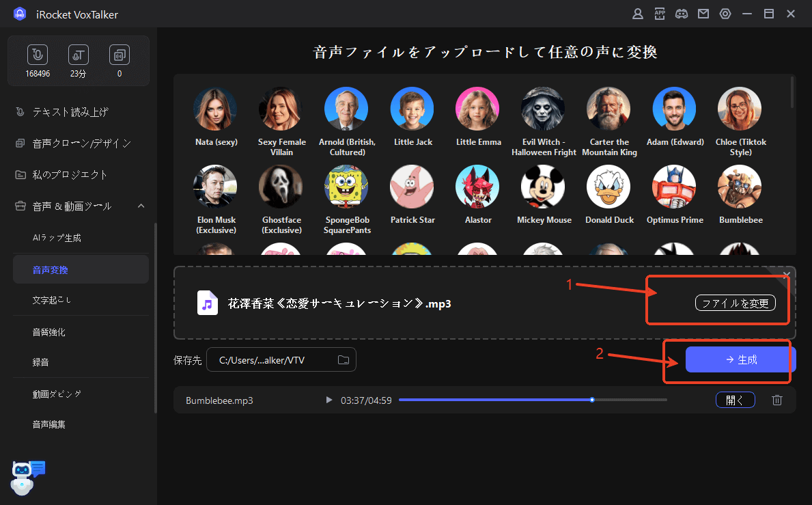Click the left sidebar scrollbar
Image resolution: width=812 pixels, height=505 pixels.
pos(155,318)
